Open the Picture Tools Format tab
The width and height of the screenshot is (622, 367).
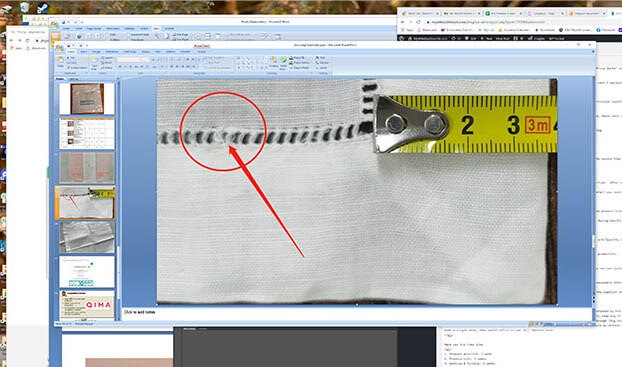point(202,52)
